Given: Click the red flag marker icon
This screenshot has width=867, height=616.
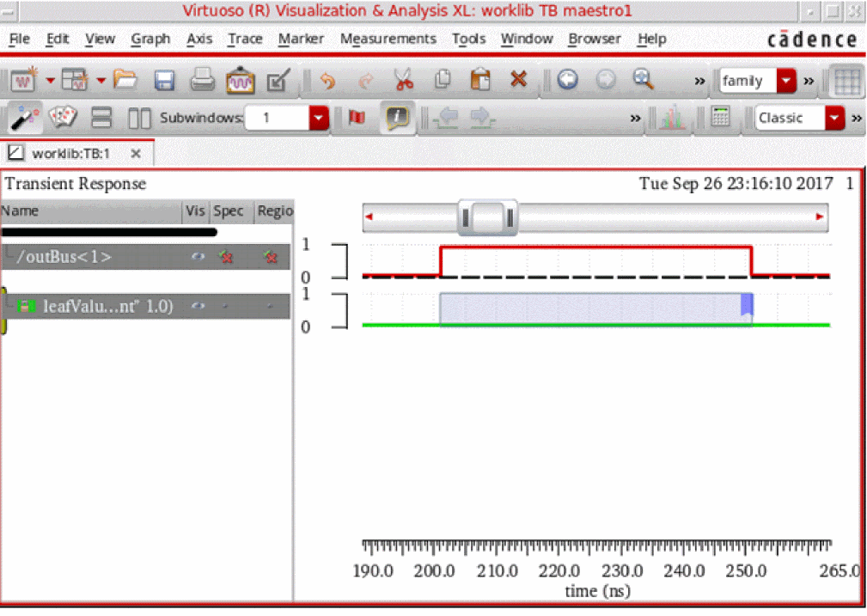Looking at the screenshot, I should click(357, 118).
